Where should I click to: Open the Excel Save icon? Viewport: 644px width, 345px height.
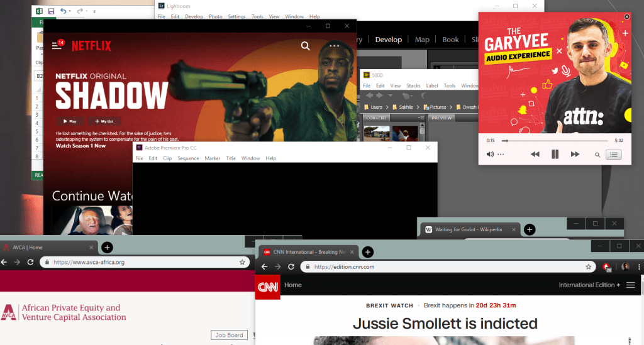click(51, 11)
